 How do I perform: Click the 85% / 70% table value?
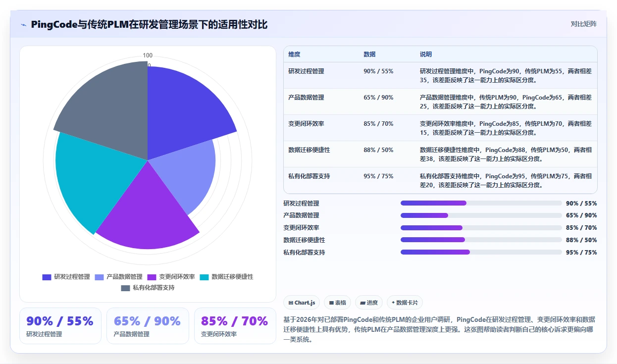coord(378,124)
